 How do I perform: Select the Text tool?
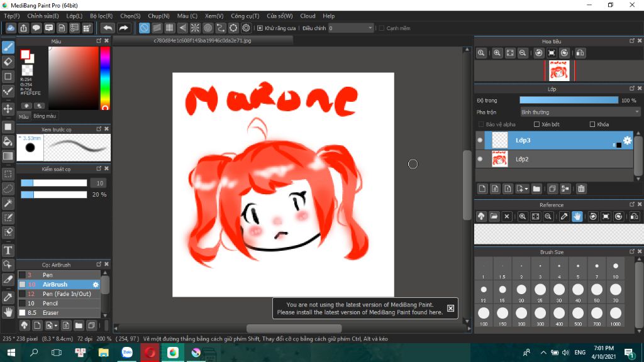point(8,250)
